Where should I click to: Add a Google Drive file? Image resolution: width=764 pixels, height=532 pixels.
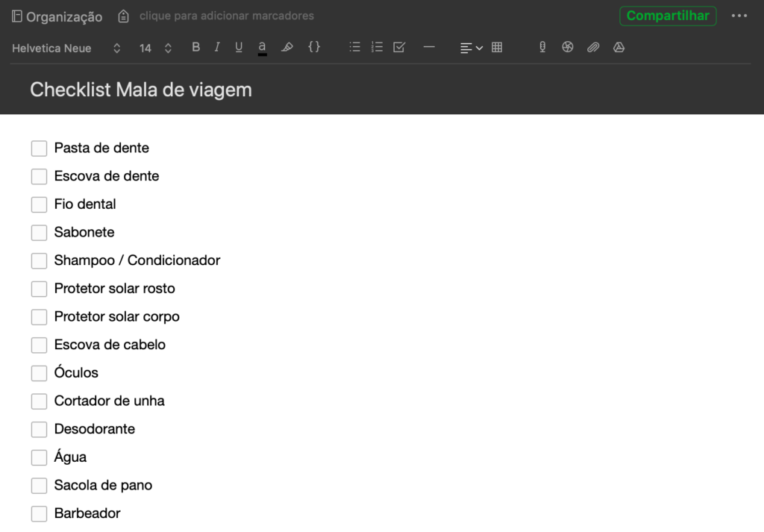(619, 47)
